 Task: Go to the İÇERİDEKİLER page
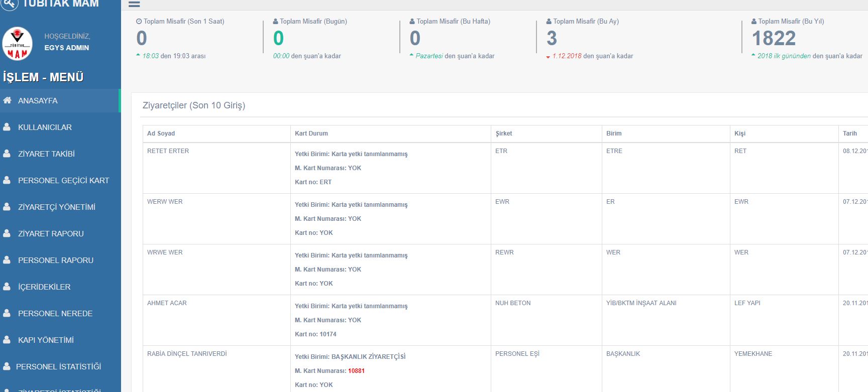[x=44, y=287]
